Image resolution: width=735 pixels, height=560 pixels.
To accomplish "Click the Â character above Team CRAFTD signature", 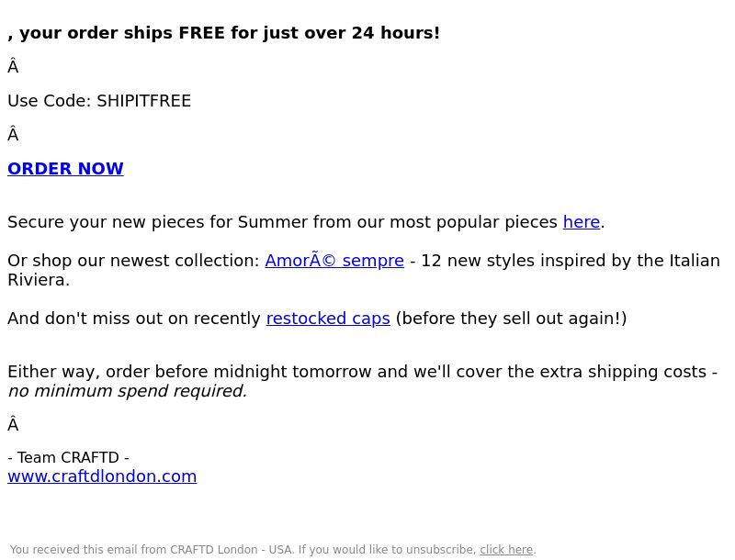I will (x=13, y=425).
